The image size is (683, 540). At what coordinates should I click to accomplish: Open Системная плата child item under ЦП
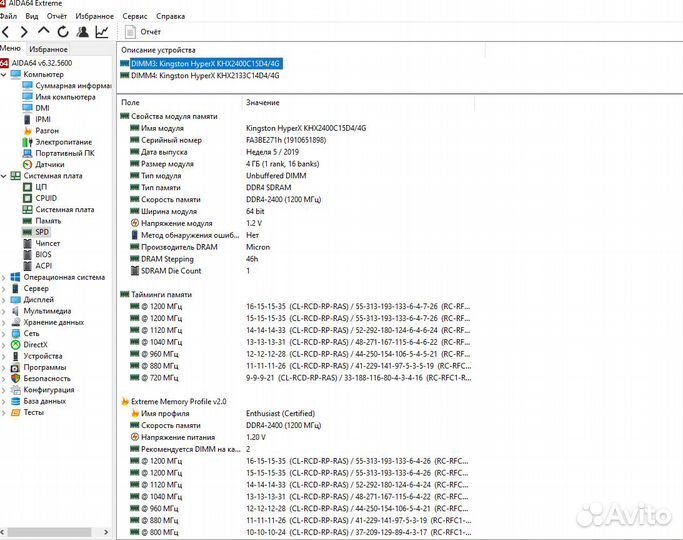pyautogui.click(x=58, y=210)
